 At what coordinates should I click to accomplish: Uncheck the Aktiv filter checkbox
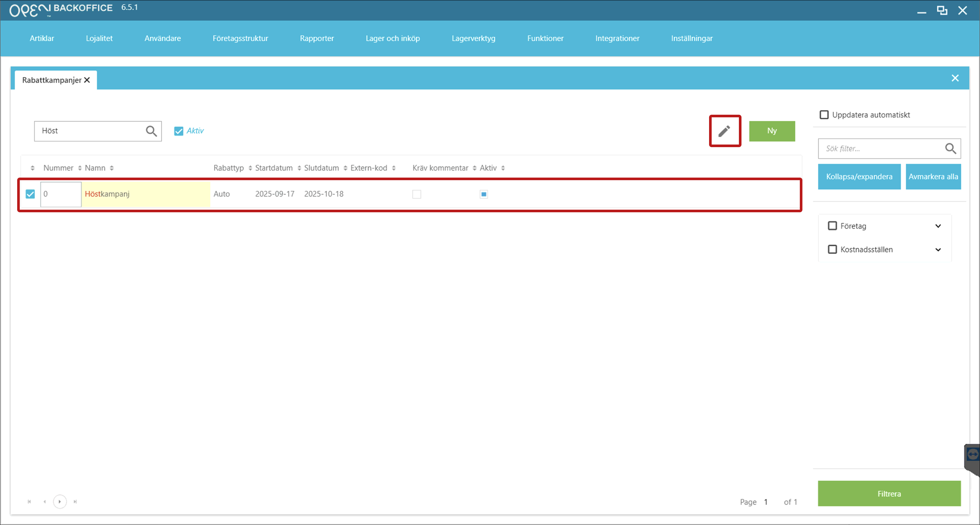click(x=179, y=131)
